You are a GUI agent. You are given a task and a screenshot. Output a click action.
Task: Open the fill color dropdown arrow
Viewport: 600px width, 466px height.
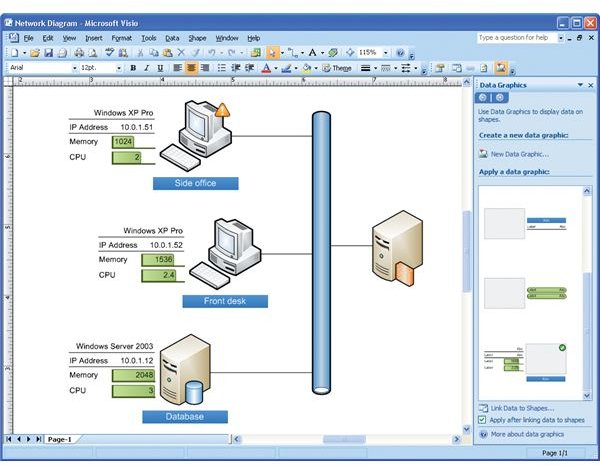316,68
